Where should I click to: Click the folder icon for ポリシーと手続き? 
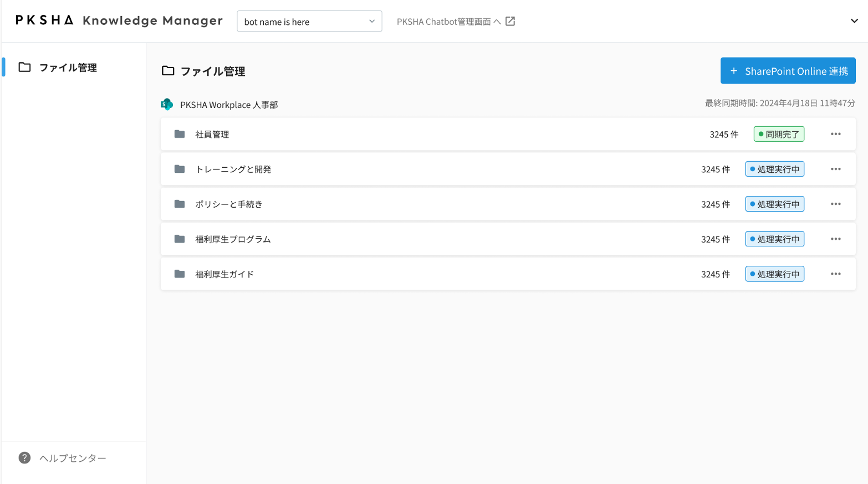coord(180,204)
